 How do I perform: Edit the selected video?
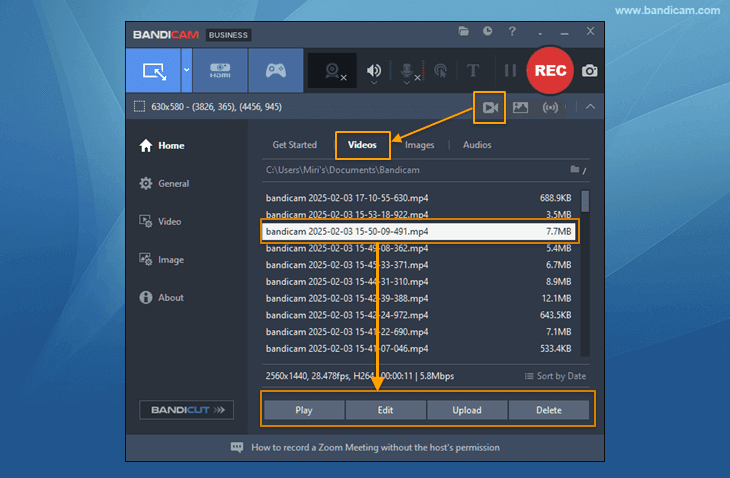pos(385,410)
